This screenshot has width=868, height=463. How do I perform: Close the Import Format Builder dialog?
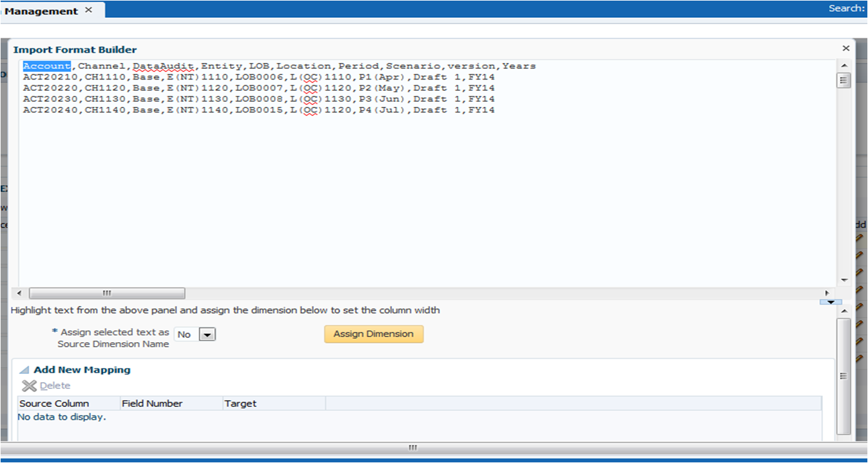pos(846,48)
